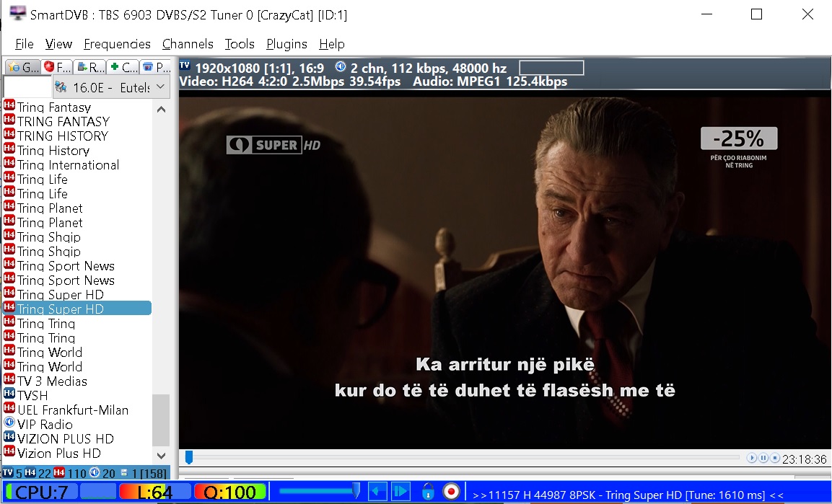Click the channel list scrollbar thumb
This screenshot has width=832, height=504.
(x=162, y=420)
